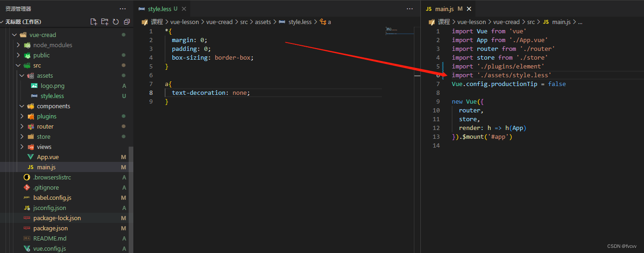Click the assets folder icon
This screenshot has height=253, width=644.
click(x=31, y=75)
